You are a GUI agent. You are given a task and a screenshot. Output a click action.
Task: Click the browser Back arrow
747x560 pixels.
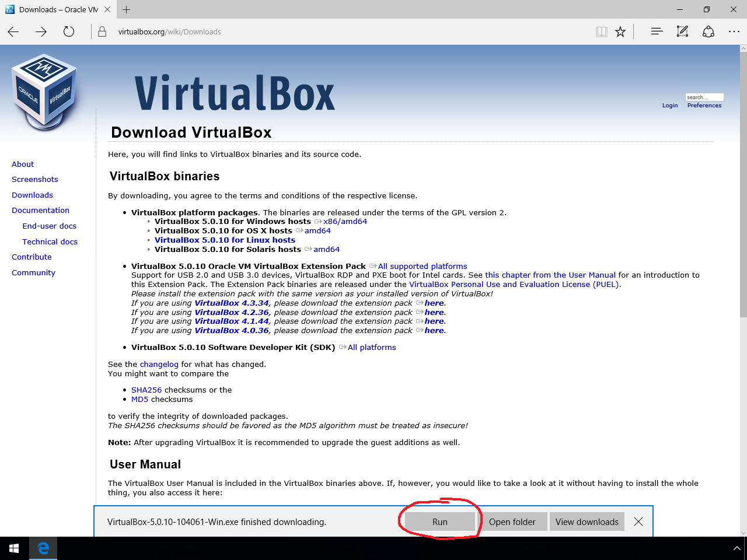coord(13,32)
